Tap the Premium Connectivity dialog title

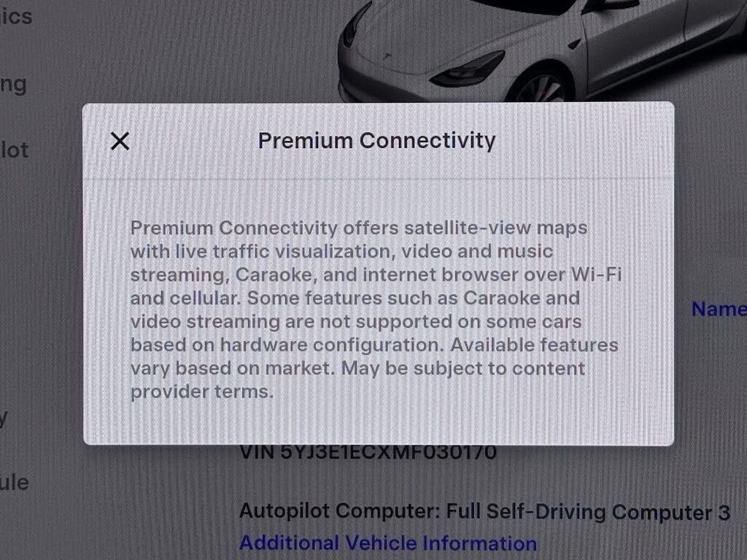[376, 141]
